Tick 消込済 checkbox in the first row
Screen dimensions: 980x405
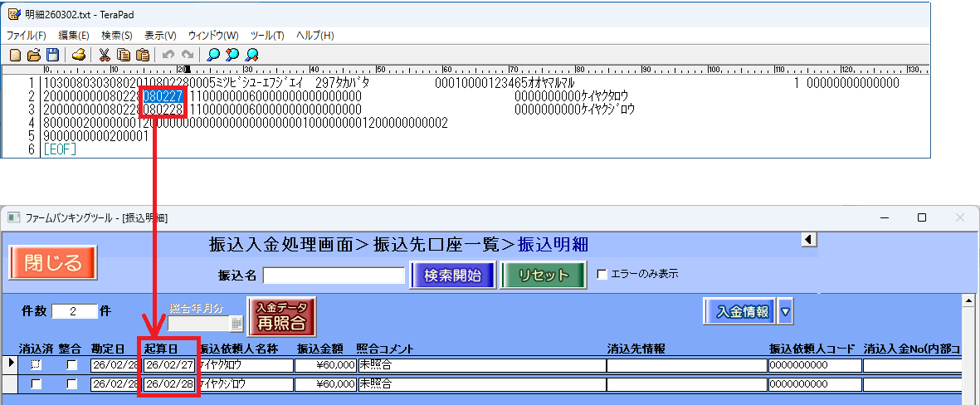[x=36, y=364]
